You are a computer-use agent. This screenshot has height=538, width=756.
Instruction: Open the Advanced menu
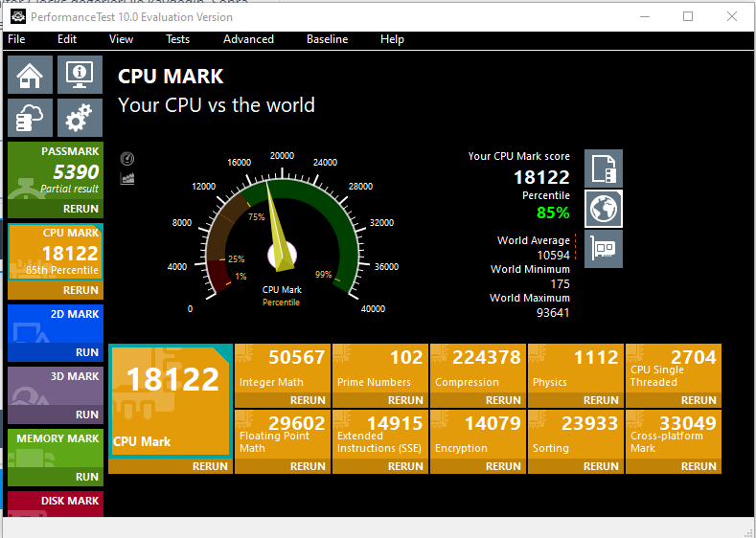coord(248,39)
